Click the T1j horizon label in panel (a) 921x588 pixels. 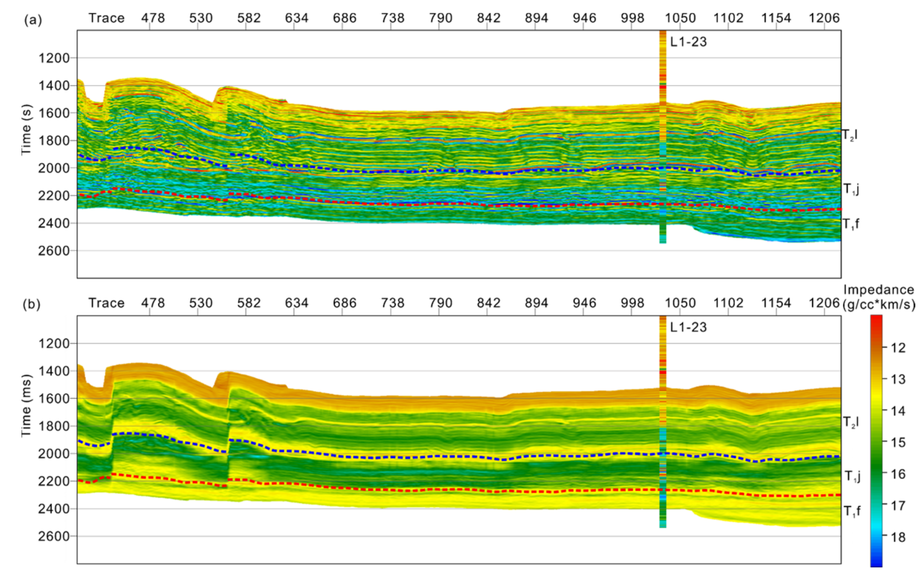851,189
